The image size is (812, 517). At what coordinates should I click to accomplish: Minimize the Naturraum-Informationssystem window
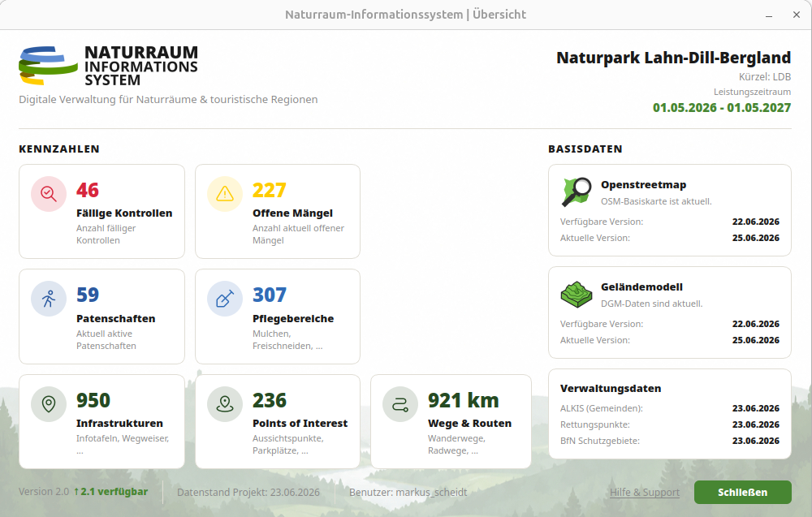(769, 15)
